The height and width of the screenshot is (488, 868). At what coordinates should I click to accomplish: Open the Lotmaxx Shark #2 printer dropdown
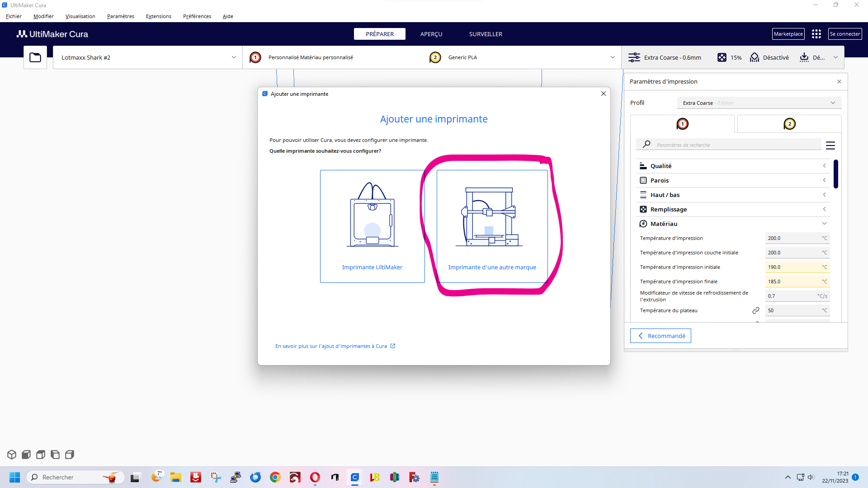click(148, 57)
